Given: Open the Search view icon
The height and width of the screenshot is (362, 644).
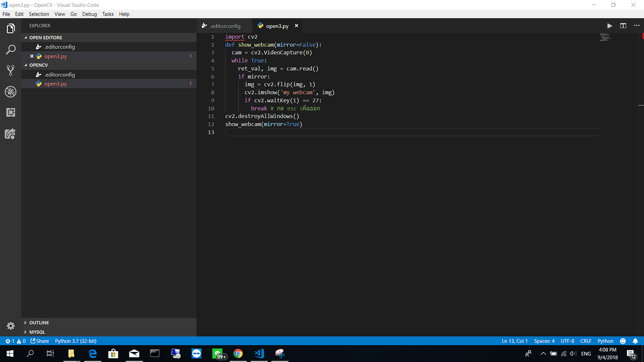Looking at the screenshot, I should (11, 50).
